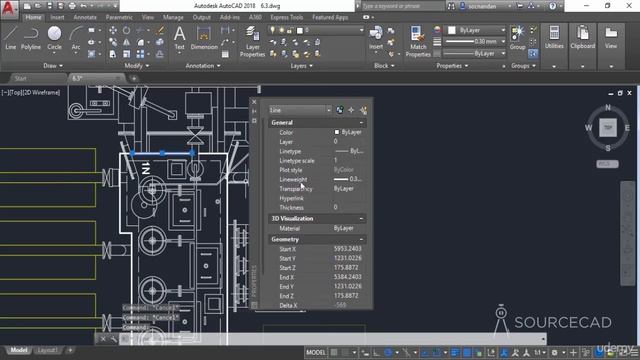Click the TOP face of ViewCube
This screenshot has width=640, height=360.
608,128
